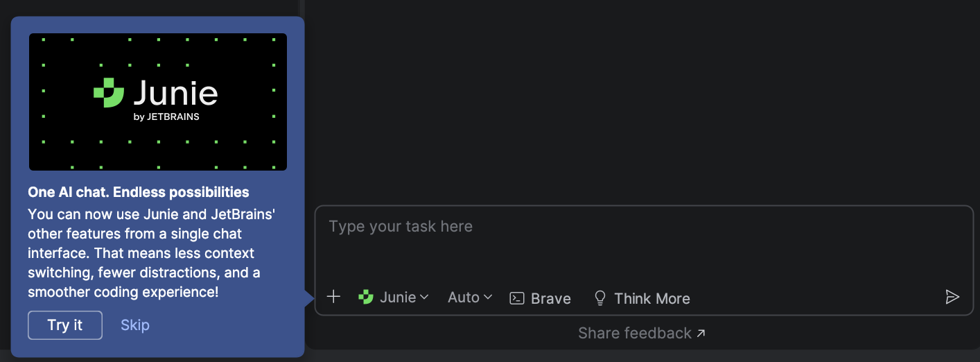The image size is (980, 362).
Task: Click the terminal icon beside Brave
Action: (517, 298)
